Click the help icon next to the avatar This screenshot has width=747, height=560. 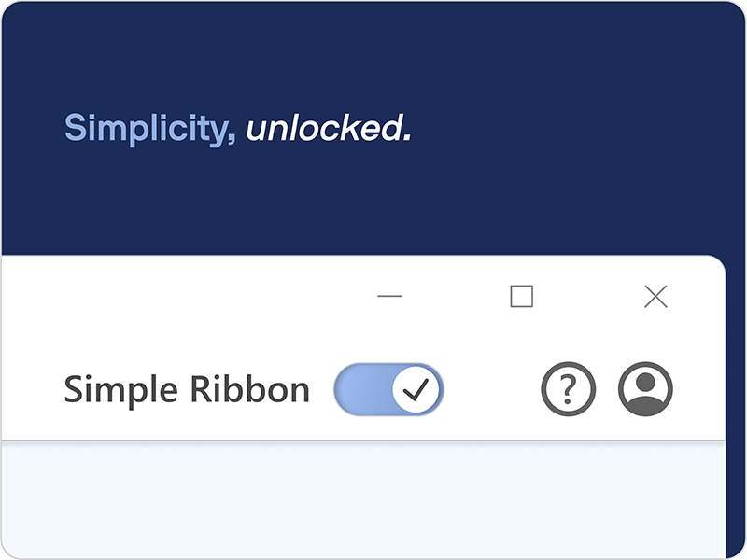[x=568, y=389]
